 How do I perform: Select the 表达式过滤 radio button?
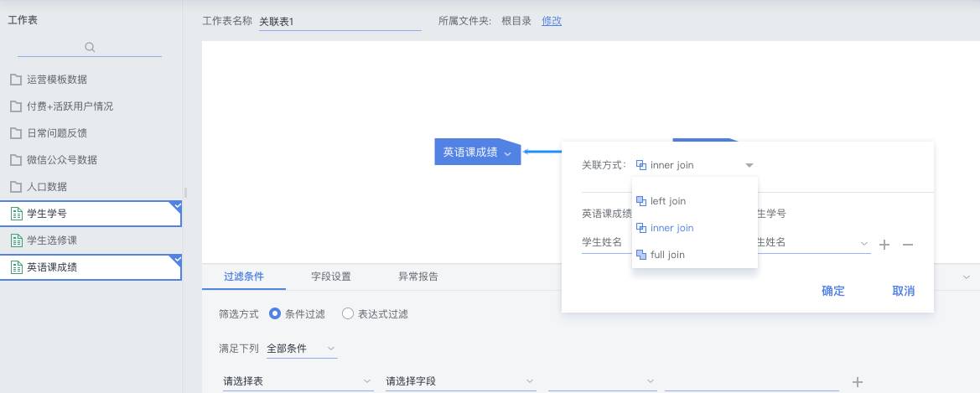(x=348, y=313)
